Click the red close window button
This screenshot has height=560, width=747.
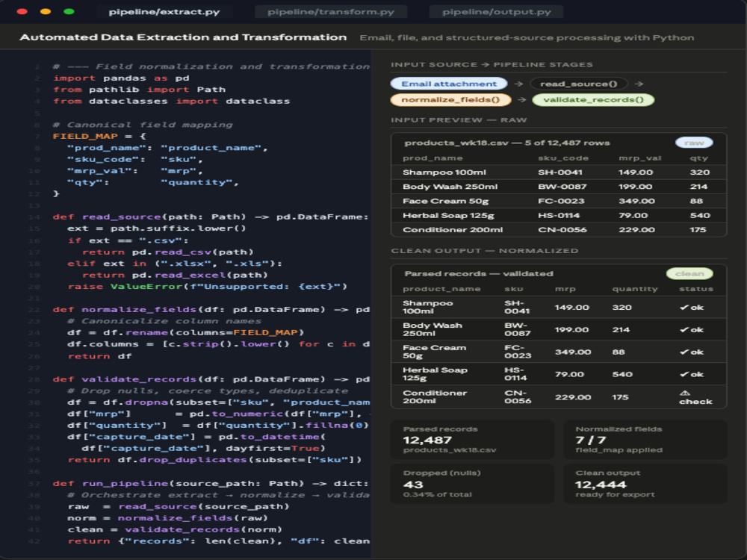[22, 11]
